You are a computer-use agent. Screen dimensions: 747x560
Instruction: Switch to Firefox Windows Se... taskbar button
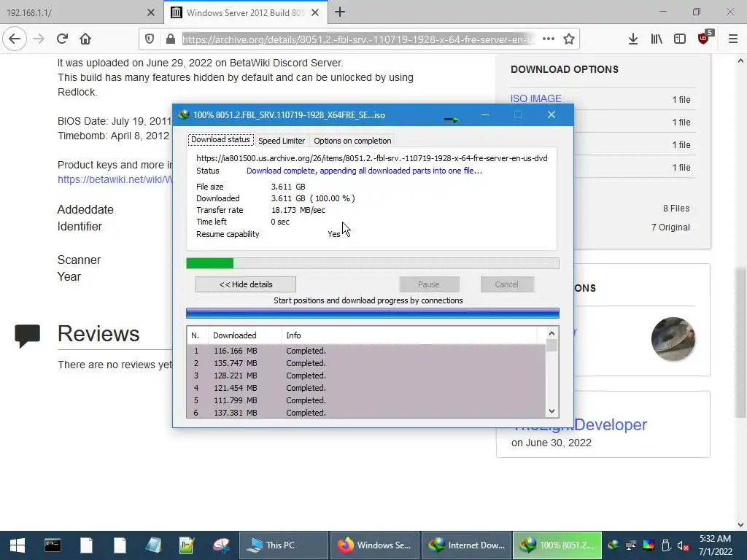pos(374,545)
